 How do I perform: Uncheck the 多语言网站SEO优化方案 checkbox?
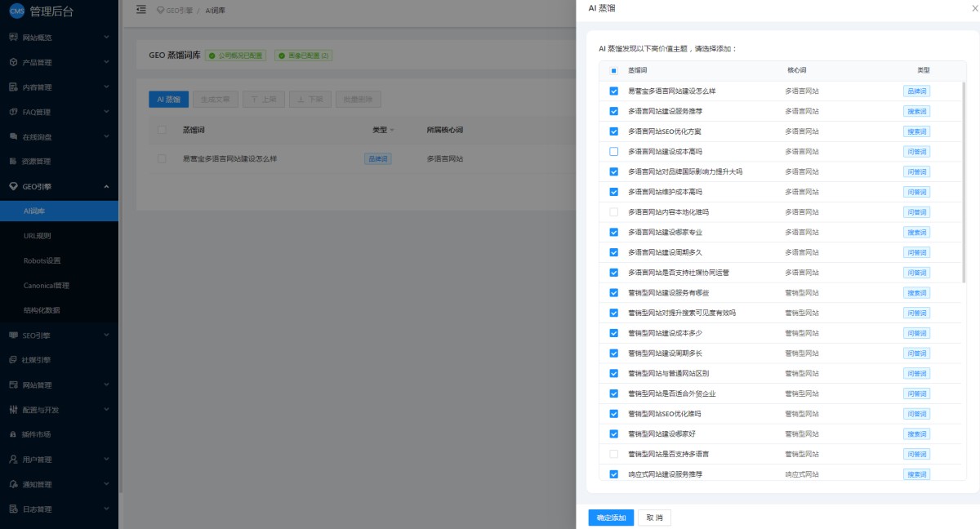(613, 131)
